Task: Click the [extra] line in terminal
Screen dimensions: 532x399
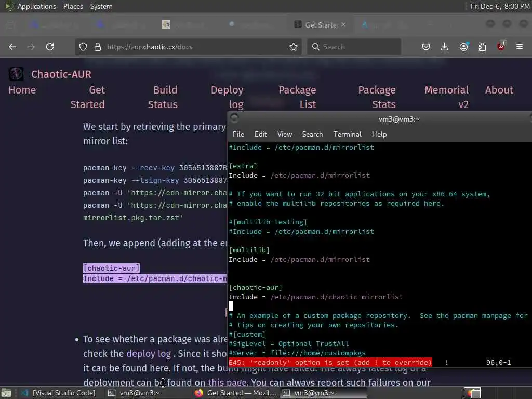Action: (243, 166)
